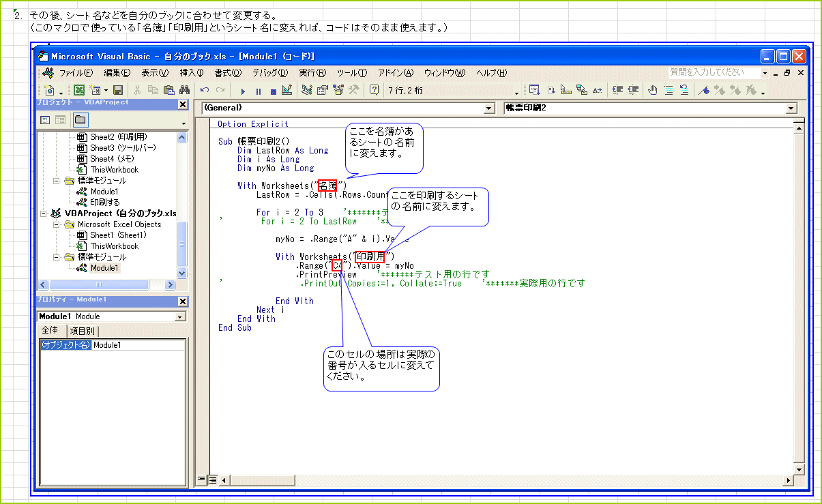822x504 pixels.
Task: Click the Run Sub (play) toolbar icon
Action: (x=242, y=90)
